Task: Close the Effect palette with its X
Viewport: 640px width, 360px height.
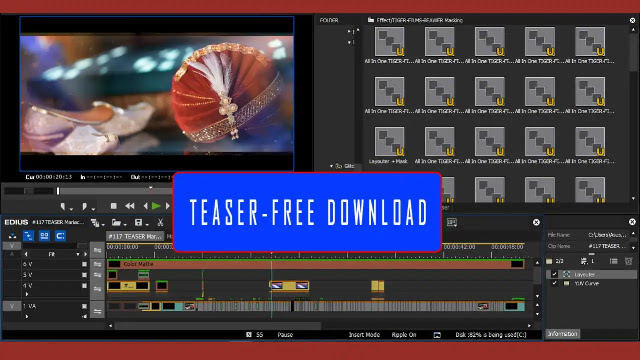Action: pos(632,20)
